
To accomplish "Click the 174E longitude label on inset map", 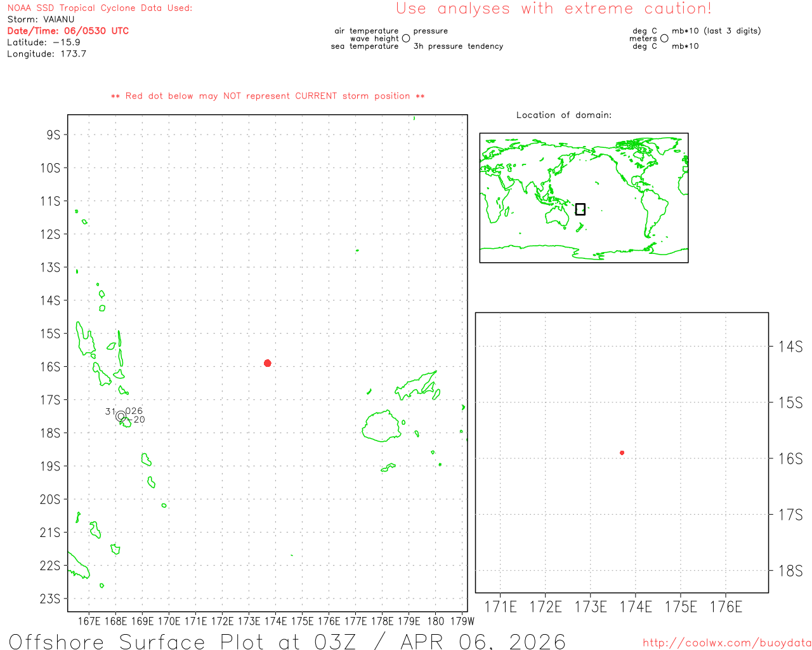I will click(x=636, y=607).
